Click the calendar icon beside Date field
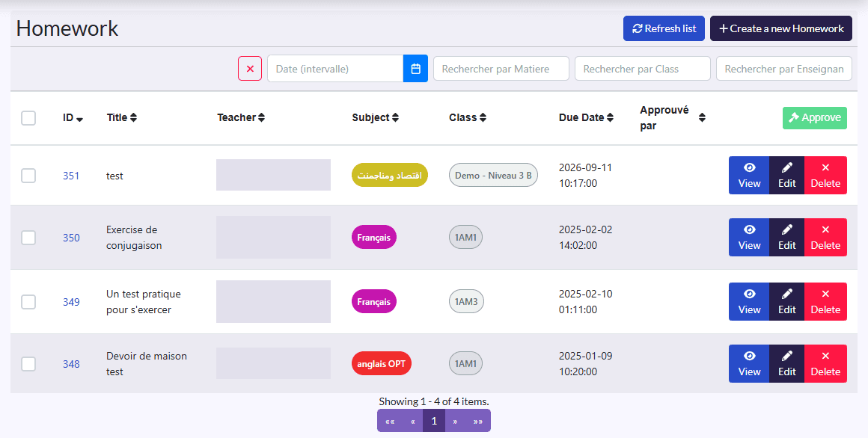Image resolution: width=868 pixels, height=438 pixels. [416, 69]
